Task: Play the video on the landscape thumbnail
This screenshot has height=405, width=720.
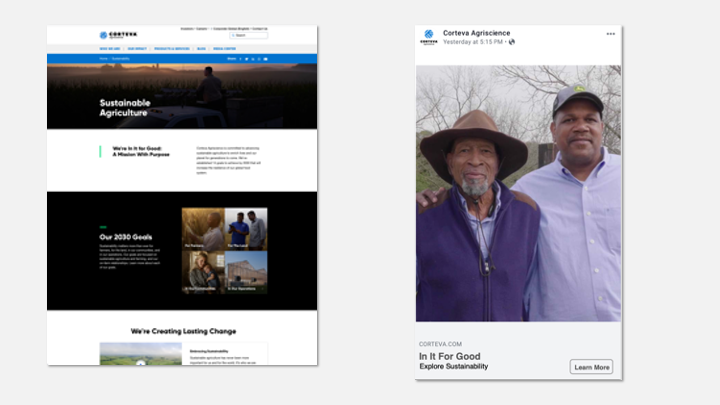Action: tap(141, 363)
